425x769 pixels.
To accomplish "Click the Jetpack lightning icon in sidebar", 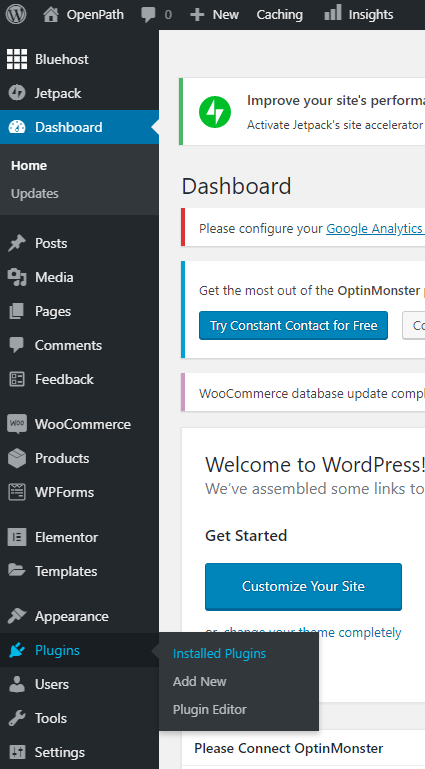I will click(17, 93).
